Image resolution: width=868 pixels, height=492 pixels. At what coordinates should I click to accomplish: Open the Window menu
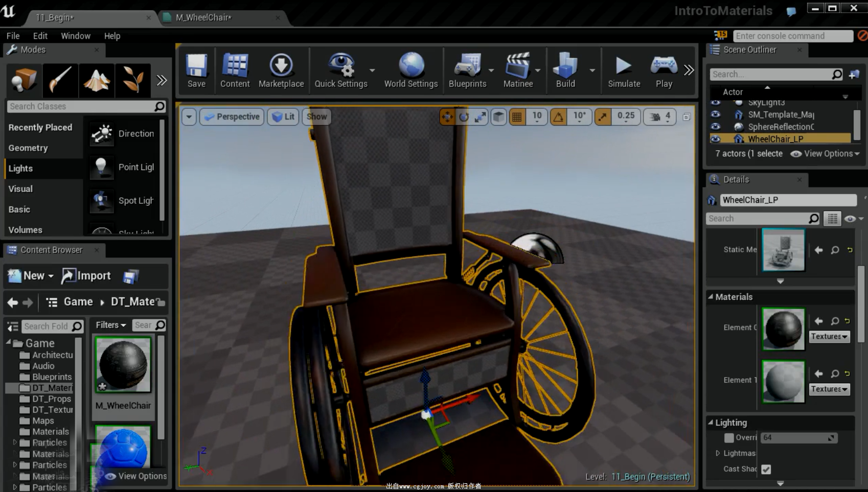(76, 36)
